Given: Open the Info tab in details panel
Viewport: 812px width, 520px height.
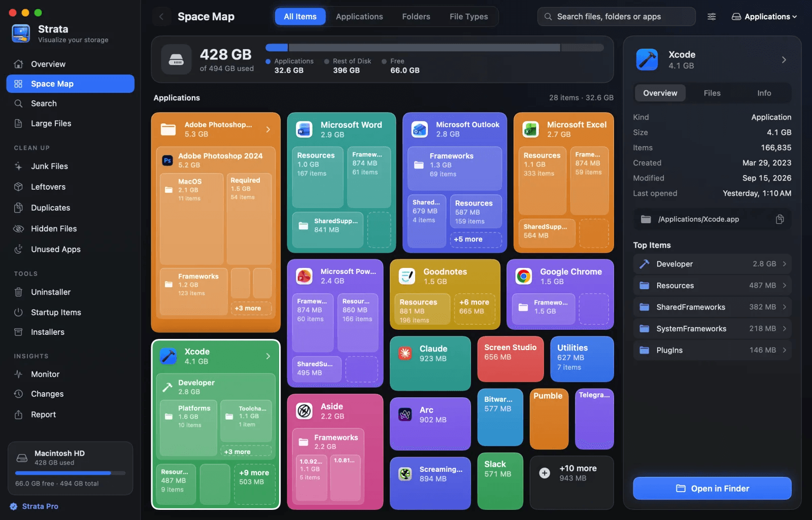Looking at the screenshot, I should click(x=764, y=93).
